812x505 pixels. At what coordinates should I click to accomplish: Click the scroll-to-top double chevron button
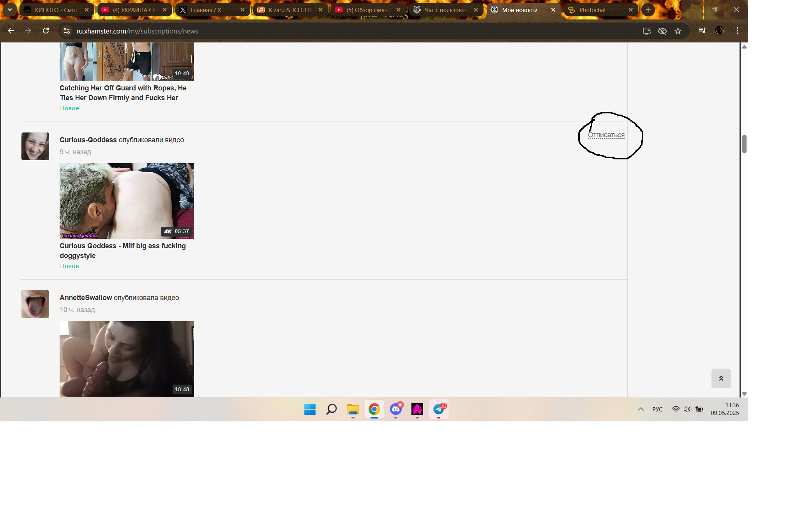point(721,378)
